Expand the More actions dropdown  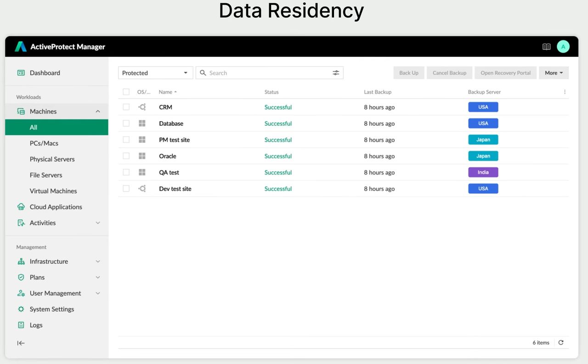tap(554, 73)
